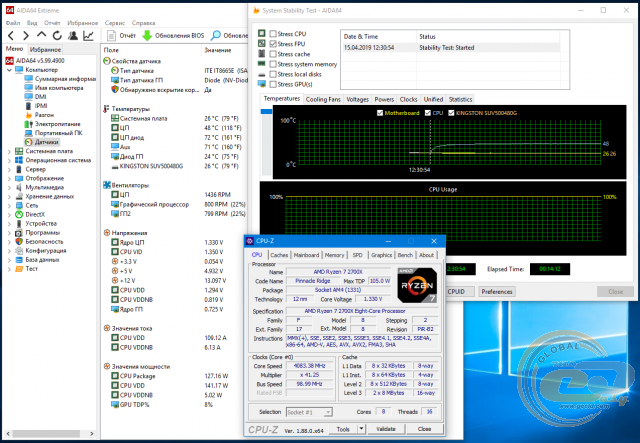Click the left tree horizontal scrollbar
The width and height of the screenshot is (640, 443).
(x=47, y=434)
